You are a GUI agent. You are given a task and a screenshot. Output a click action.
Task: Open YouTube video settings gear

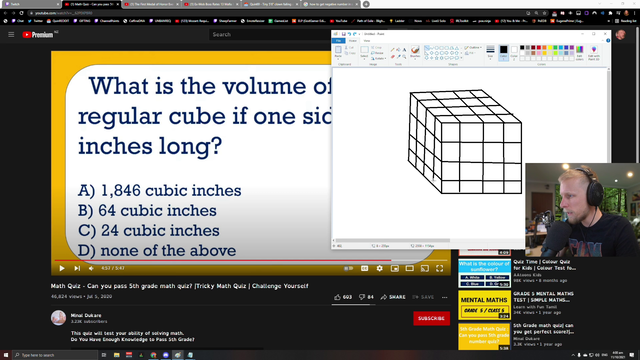pyautogui.click(x=380, y=268)
